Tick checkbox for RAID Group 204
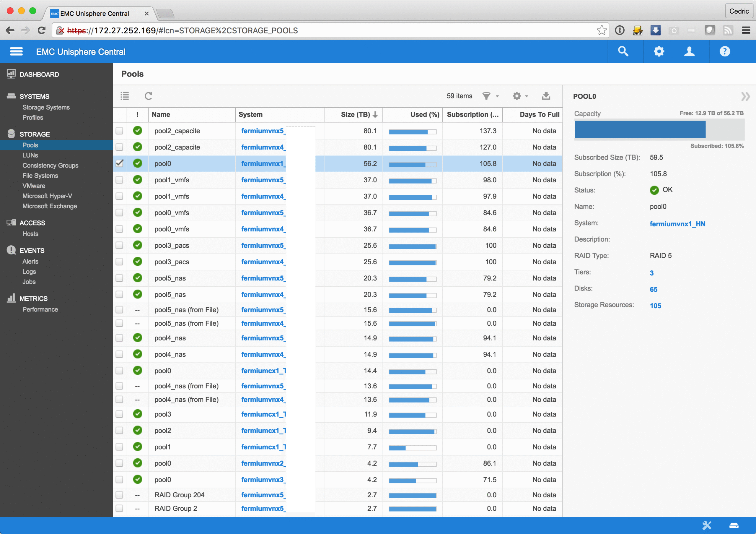Screen dimensions: 756x534 [x=119, y=495]
